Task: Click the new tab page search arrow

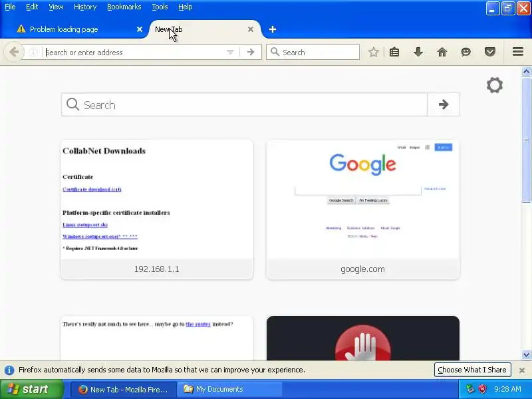Action: click(x=444, y=104)
